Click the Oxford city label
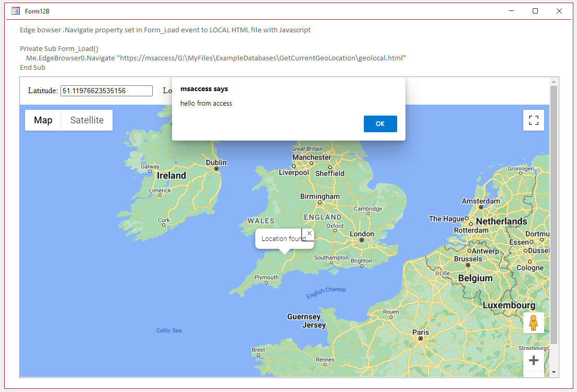 (335, 226)
